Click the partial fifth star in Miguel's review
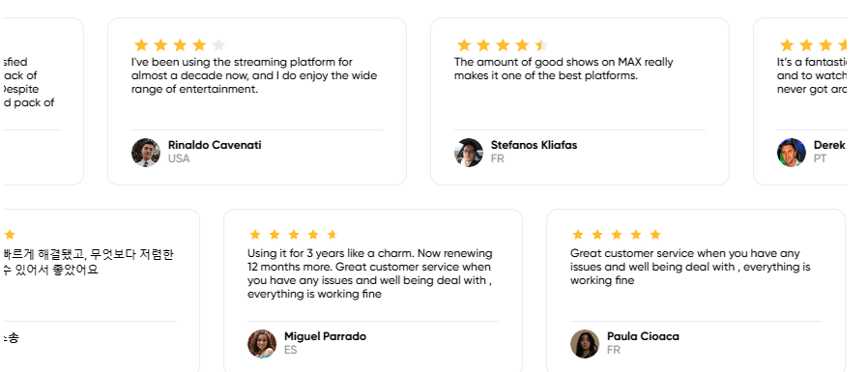Screen dimensions: 868x372 click(333, 235)
